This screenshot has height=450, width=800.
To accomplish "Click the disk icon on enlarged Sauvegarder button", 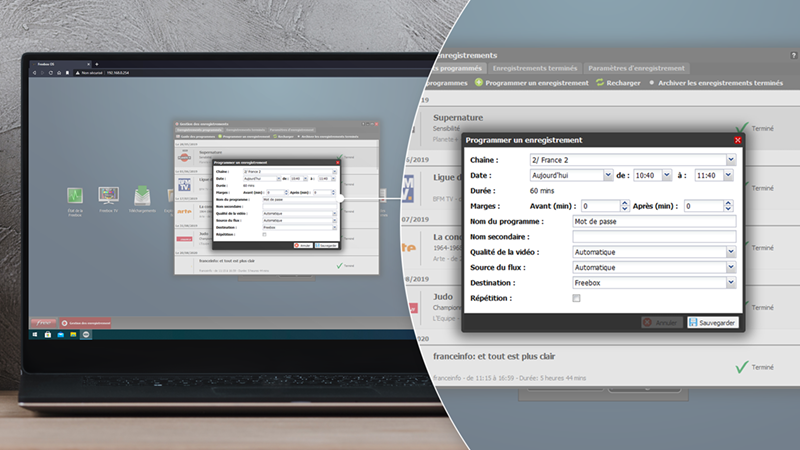I will [693, 322].
